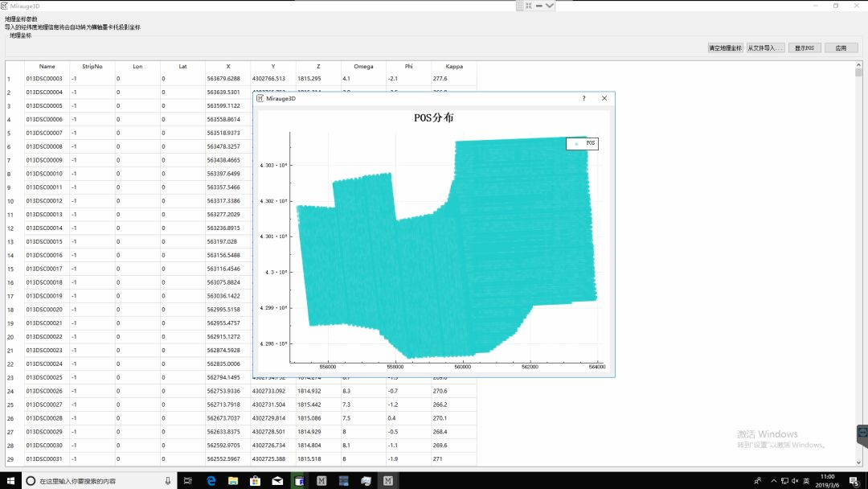Click the grid icon in top floating toolbar
Image resolution: width=868 pixels, height=489 pixels.
tap(520, 6)
